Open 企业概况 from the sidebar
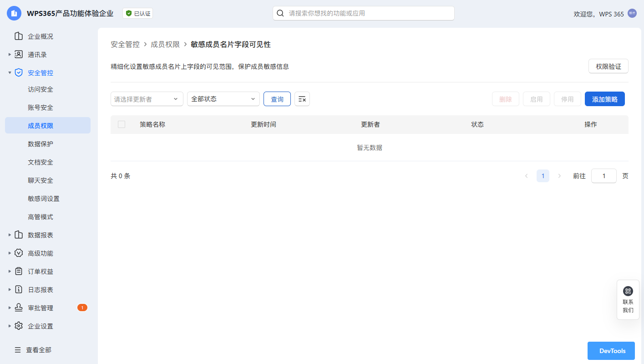This screenshot has width=644, height=364. pyautogui.click(x=40, y=36)
